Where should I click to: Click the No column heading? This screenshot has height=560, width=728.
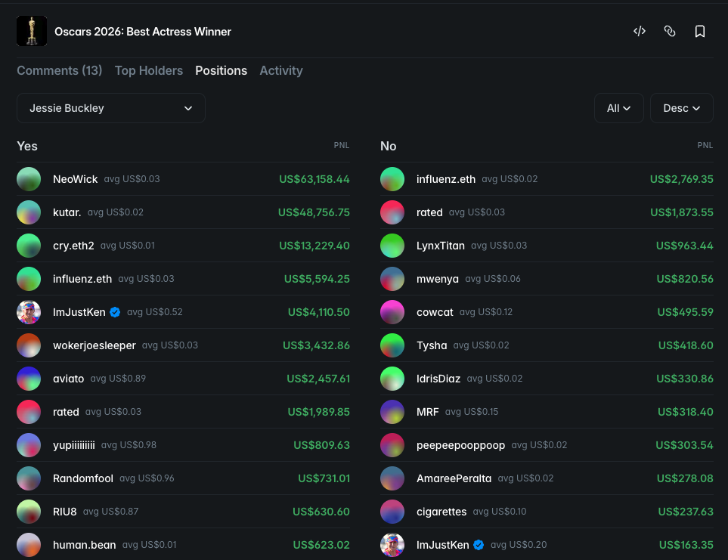click(388, 146)
